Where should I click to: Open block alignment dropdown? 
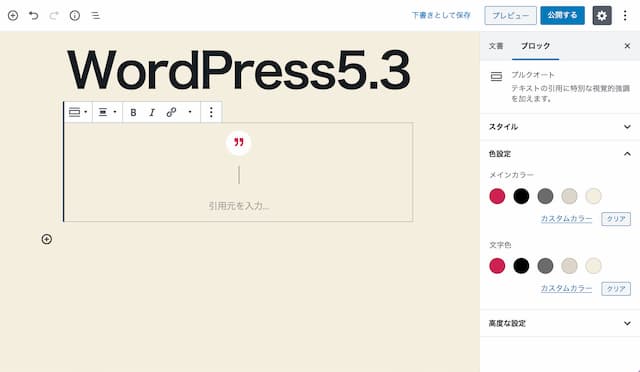click(107, 112)
